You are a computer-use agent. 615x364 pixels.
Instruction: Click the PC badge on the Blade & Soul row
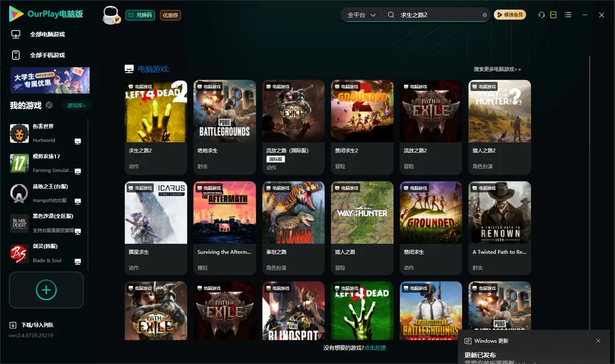click(77, 261)
